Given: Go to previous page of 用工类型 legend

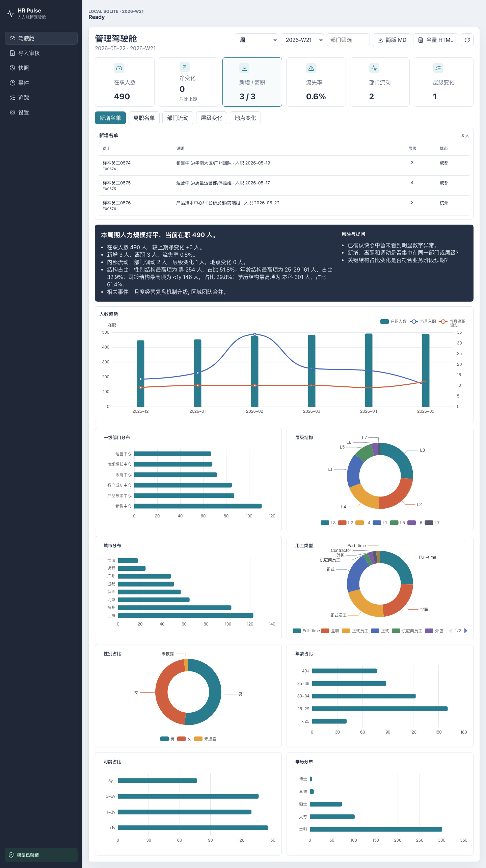Looking at the screenshot, I should click(451, 631).
